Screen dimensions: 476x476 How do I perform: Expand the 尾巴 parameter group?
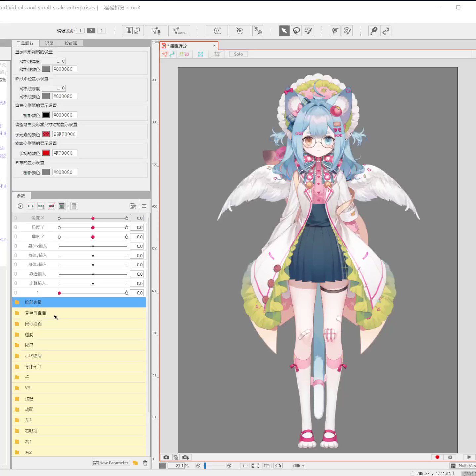[x=79, y=345]
